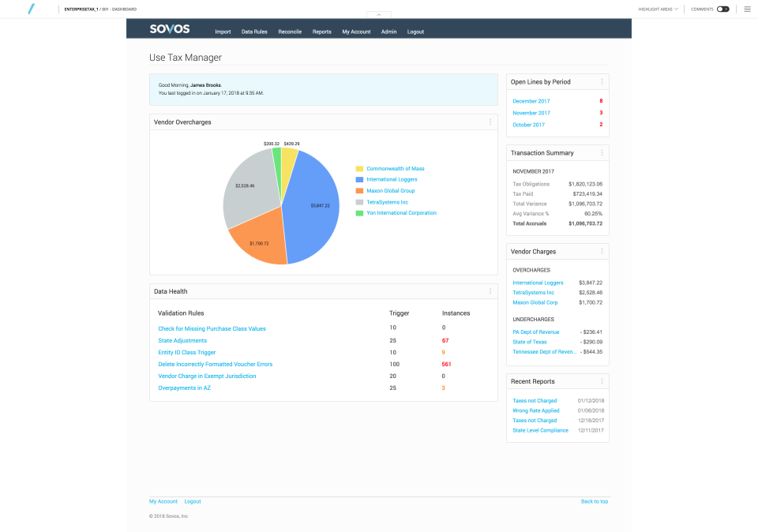Open the Transaction Summary panel options menu
Viewport: 758px width, 532px height.
pyautogui.click(x=602, y=152)
